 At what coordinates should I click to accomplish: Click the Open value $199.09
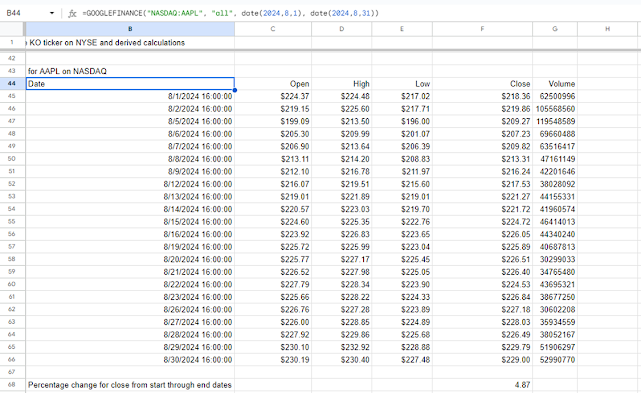click(273, 121)
